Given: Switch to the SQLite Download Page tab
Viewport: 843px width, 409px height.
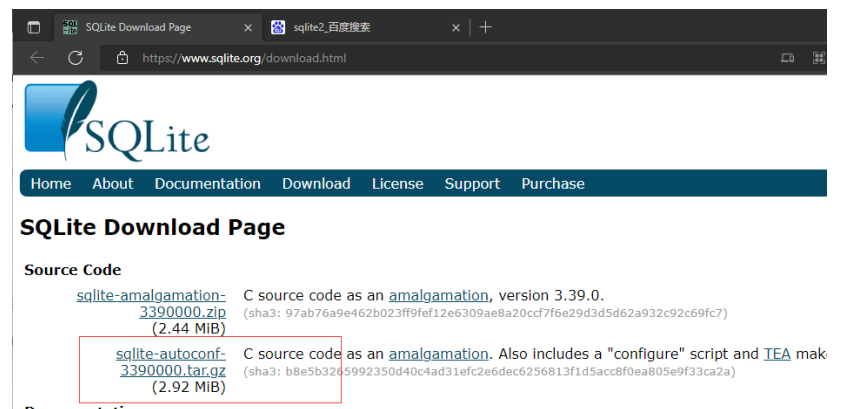Looking at the screenshot, I should pos(158,27).
